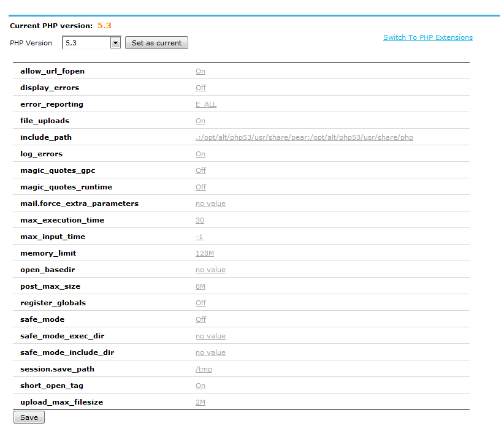Edit the error_reporting E_ALL value
Image resolution: width=504 pixels, height=434 pixels.
tap(206, 104)
